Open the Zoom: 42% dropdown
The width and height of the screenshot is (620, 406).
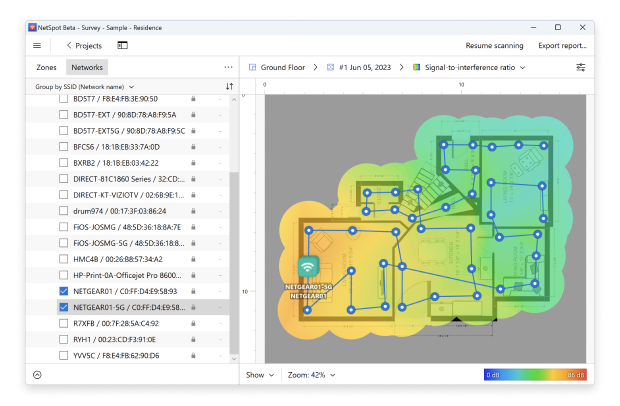(x=311, y=375)
